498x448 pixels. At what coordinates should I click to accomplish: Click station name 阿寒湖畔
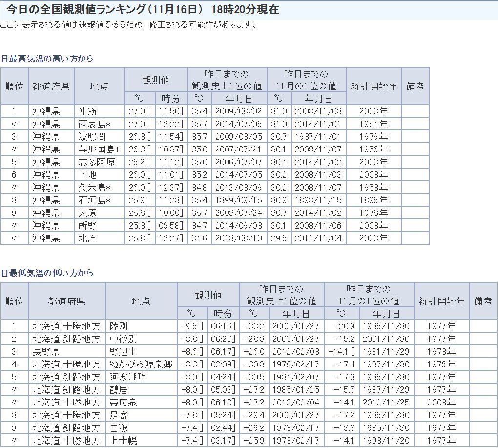click(x=128, y=377)
